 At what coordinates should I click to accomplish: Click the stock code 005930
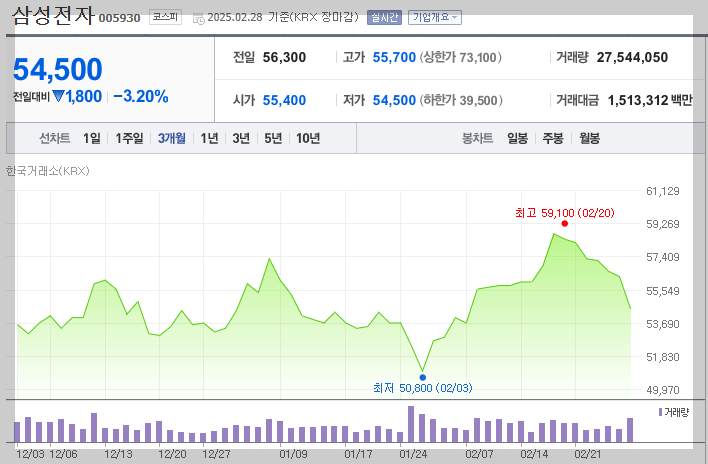[120, 18]
